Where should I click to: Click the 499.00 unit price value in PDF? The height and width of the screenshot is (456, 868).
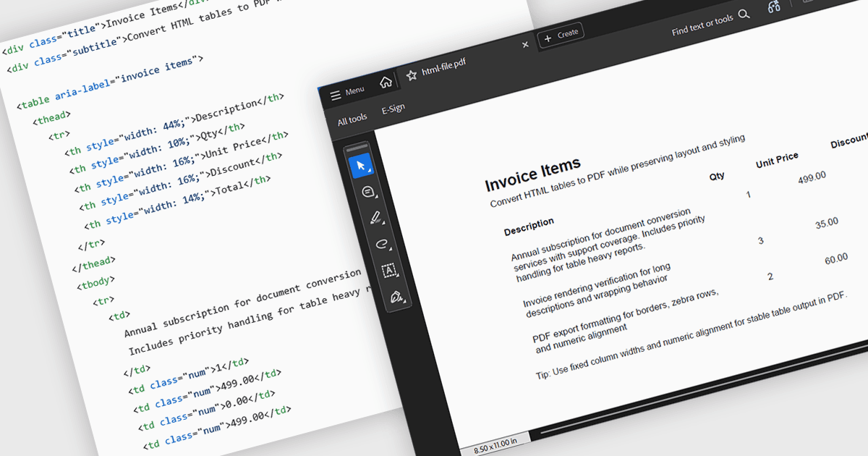point(812,178)
